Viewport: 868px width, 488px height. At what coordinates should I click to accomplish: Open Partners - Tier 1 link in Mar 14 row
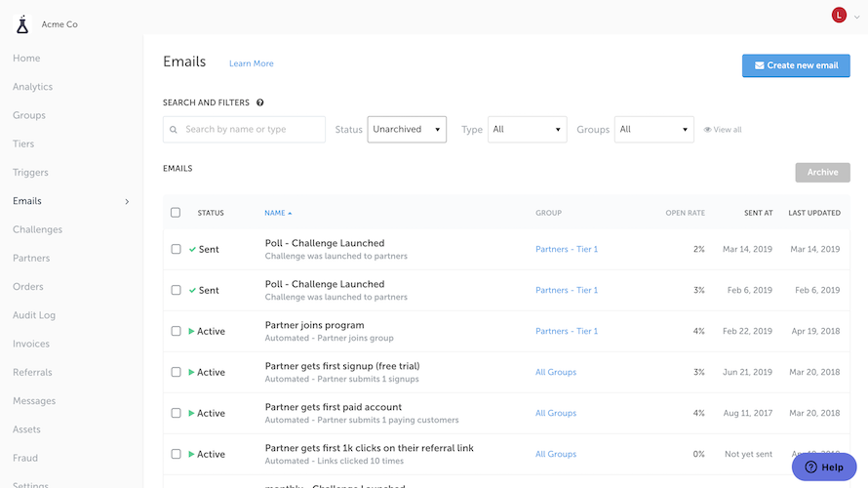pos(567,249)
